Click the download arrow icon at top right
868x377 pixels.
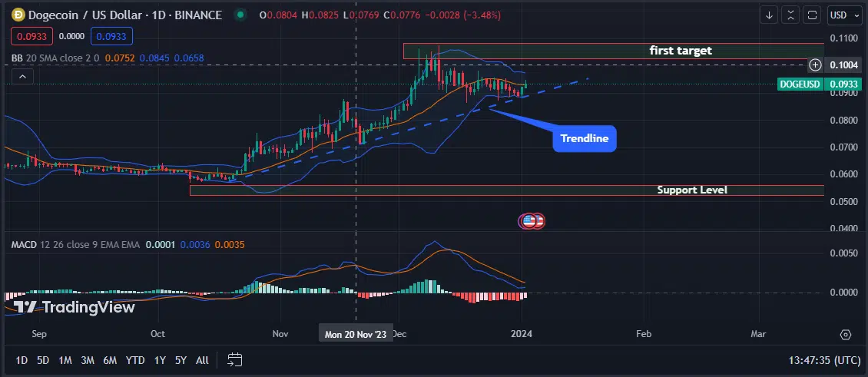coord(769,15)
